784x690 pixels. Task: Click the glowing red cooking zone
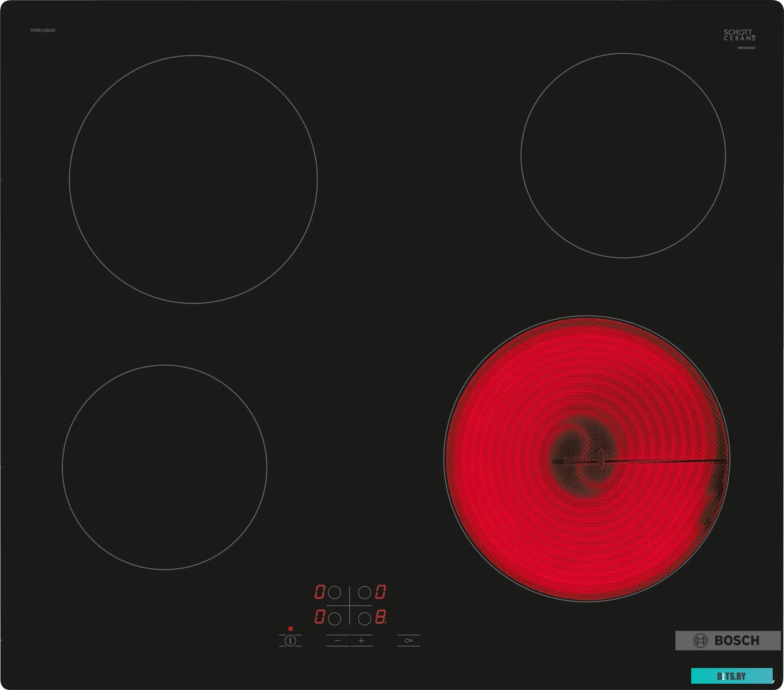pyautogui.click(x=586, y=459)
